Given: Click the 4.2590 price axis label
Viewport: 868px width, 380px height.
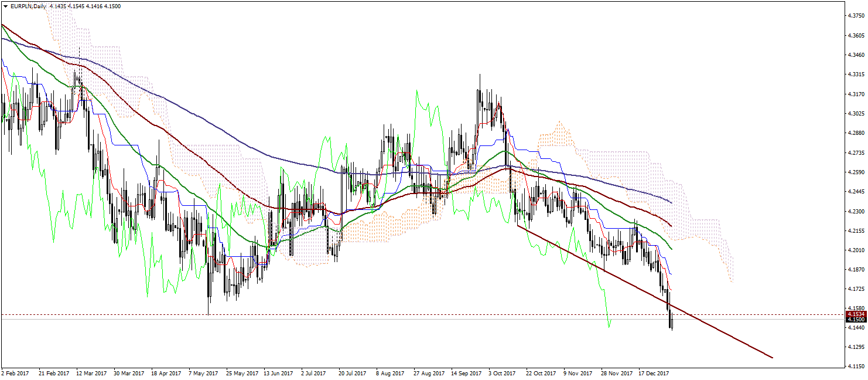Looking at the screenshot, I should point(856,172).
